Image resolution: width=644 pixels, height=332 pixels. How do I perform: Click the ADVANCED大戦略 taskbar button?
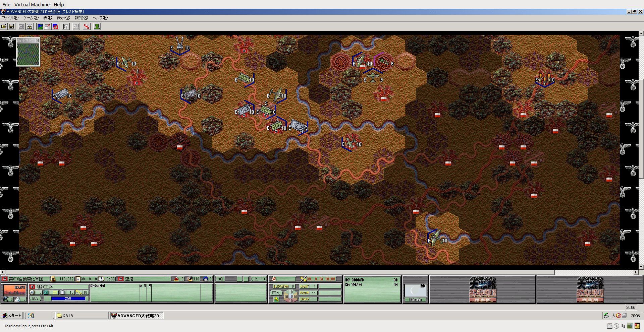(x=137, y=315)
